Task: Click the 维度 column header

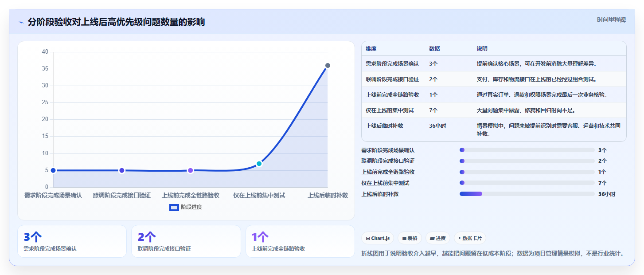Action: [x=371, y=49]
